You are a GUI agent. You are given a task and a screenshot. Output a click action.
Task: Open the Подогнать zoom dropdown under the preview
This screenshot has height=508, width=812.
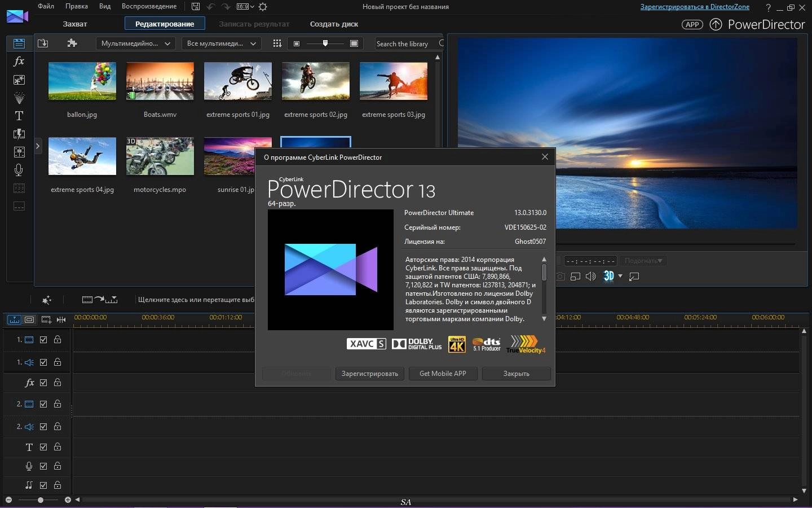(x=643, y=261)
